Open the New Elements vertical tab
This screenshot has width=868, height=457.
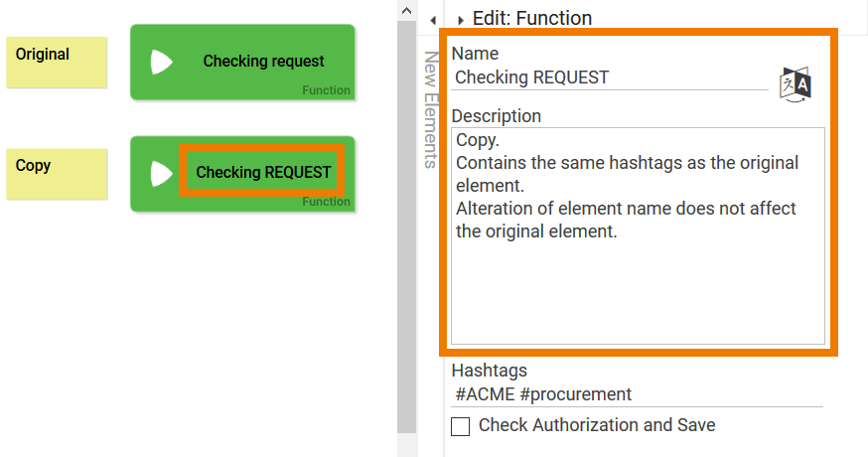(x=431, y=109)
